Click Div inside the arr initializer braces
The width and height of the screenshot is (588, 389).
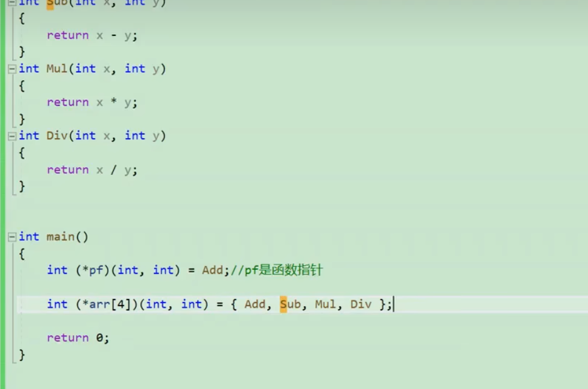tap(360, 304)
